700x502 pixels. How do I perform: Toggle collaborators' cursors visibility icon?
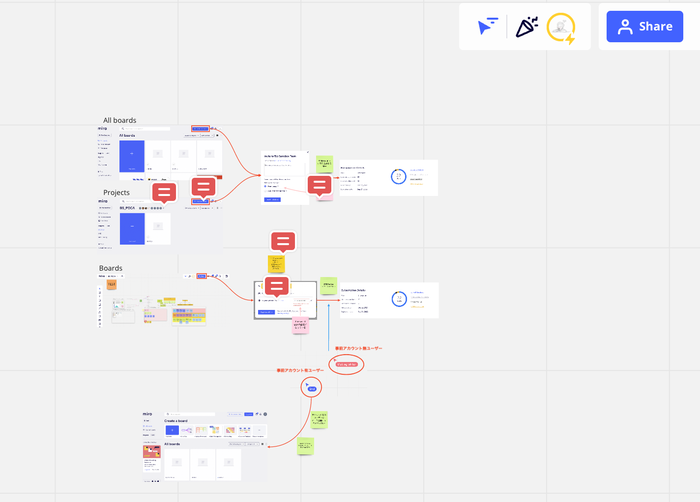tap(487, 27)
